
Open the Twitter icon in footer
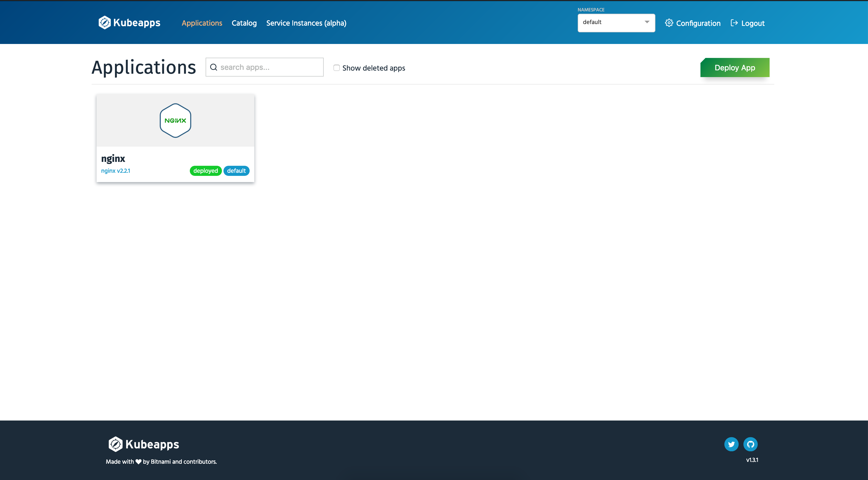pyautogui.click(x=731, y=444)
